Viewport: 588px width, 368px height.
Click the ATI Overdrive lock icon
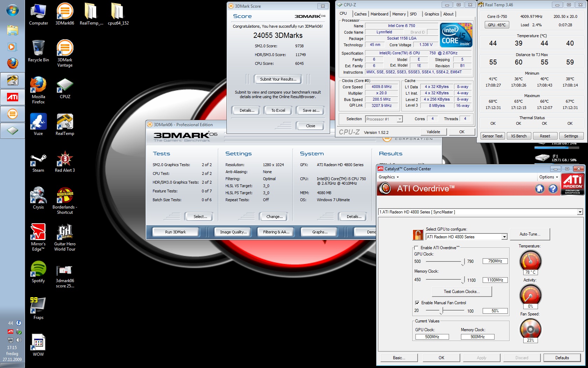[x=418, y=234]
